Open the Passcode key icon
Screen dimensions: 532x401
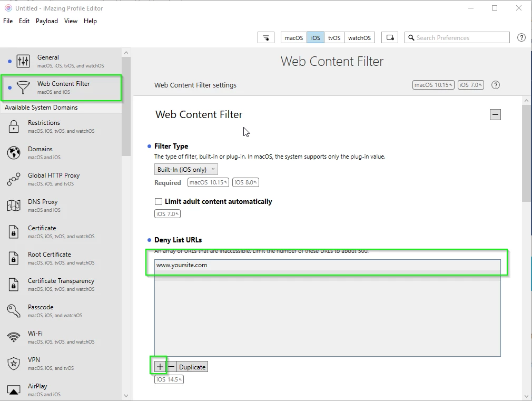click(x=14, y=311)
